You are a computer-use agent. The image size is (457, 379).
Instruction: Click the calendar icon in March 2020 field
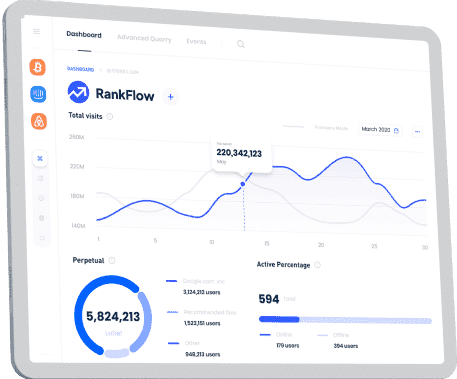pos(396,130)
